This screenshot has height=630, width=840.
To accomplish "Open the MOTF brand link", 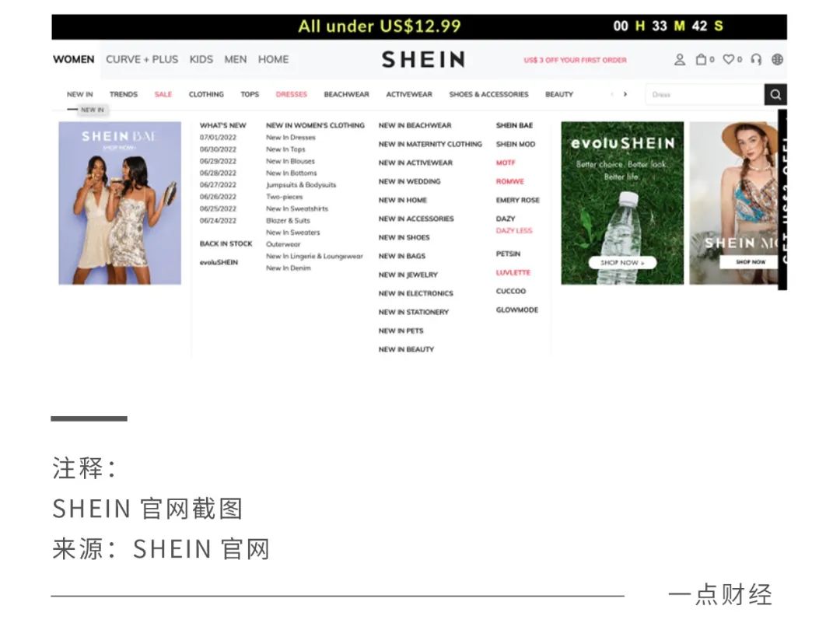I will pyautogui.click(x=506, y=163).
